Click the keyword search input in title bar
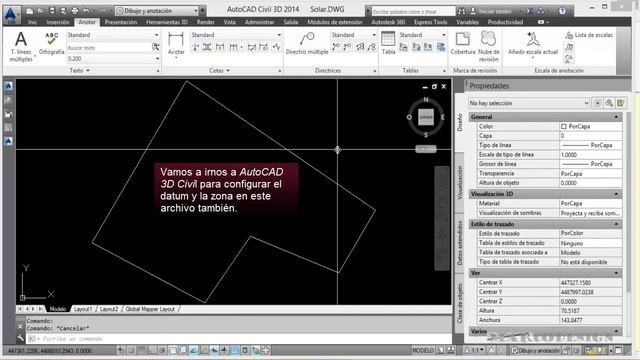Viewport: 640px width, 360px height. click(x=413, y=11)
